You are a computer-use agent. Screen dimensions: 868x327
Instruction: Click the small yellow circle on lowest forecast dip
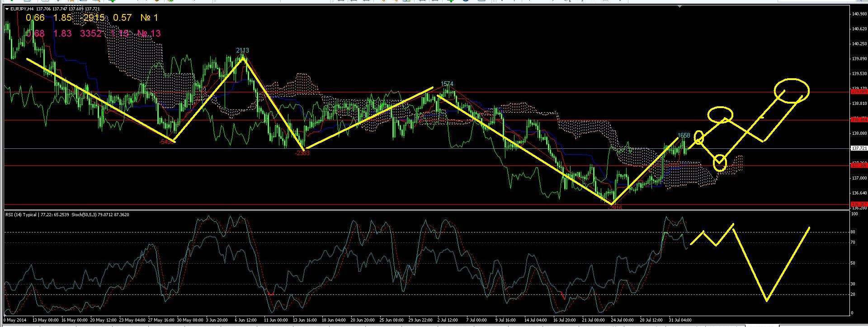[720, 162]
